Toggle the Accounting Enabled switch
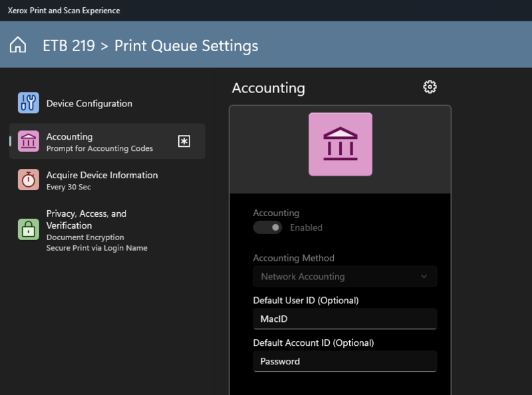The image size is (532, 395). tap(267, 227)
